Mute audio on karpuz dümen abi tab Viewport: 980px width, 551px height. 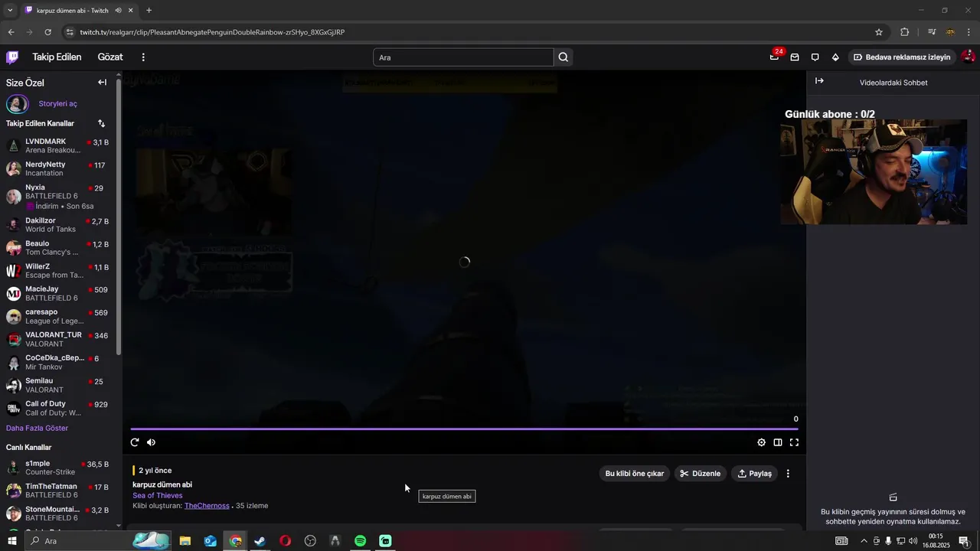tap(119, 10)
